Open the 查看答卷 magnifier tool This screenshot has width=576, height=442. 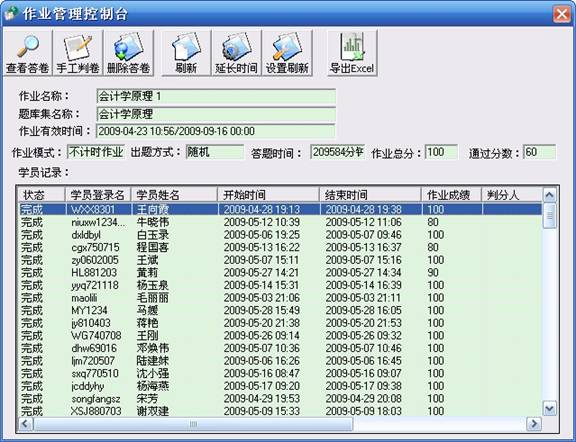click(x=28, y=53)
